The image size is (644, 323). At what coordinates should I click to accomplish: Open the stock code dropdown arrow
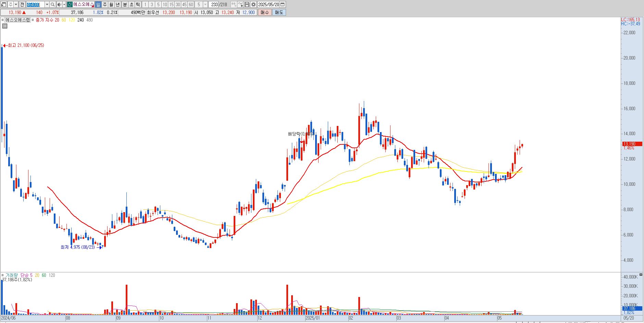pos(47,4)
